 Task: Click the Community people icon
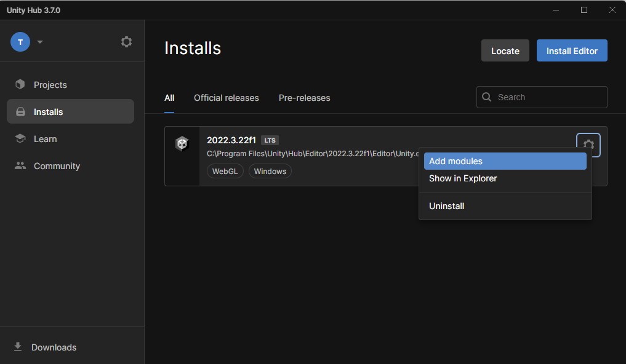(x=20, y=166)
